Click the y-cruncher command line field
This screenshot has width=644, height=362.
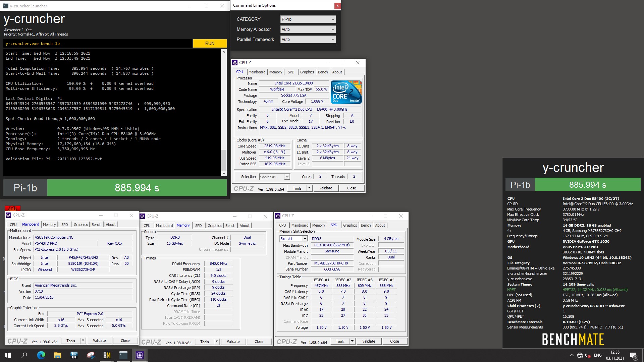tap(98, 44)
